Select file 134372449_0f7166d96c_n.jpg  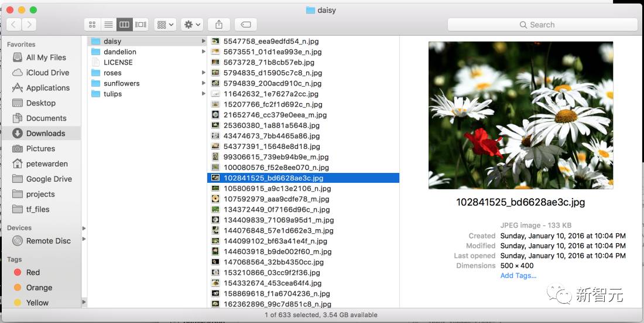pyautogui.click(x=303, y=209)
